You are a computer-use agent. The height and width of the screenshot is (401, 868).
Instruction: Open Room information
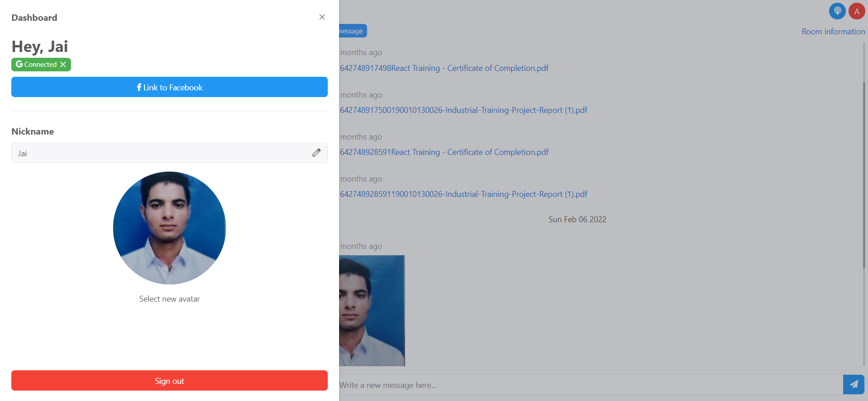tap(833, 32)
